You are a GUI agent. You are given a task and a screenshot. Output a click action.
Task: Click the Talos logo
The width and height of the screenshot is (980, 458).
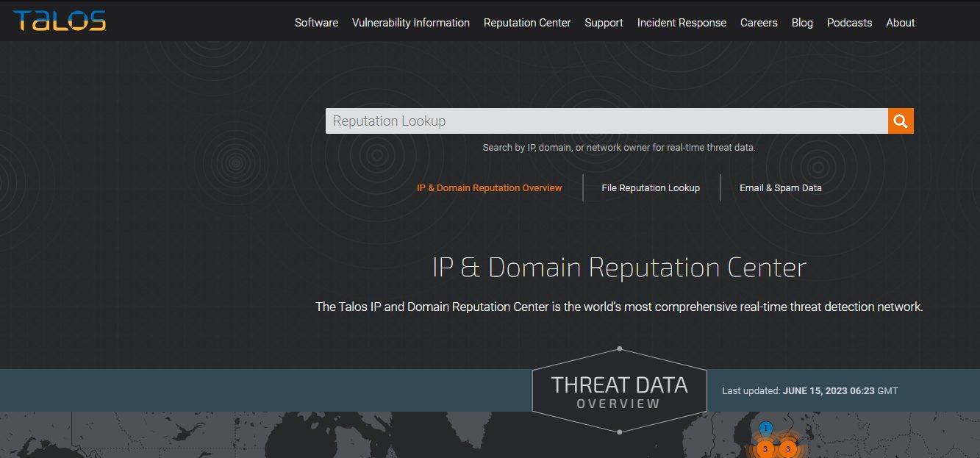[x=60, y=21]
